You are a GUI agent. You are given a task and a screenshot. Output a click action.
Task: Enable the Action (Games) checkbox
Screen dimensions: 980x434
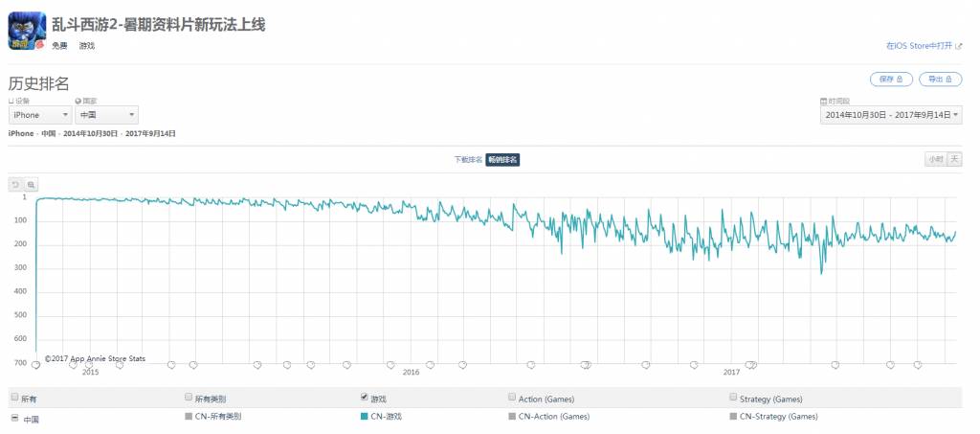(x=512, y=397)
